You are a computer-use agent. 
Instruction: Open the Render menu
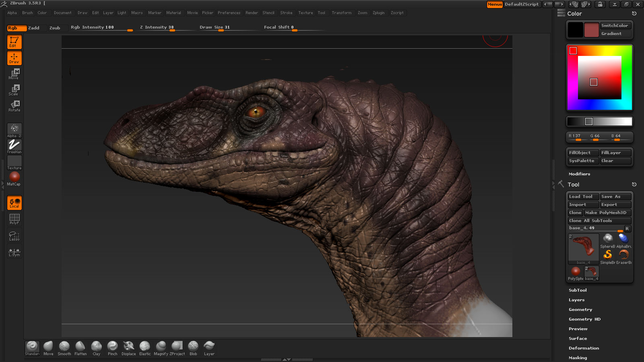click(252, 13)
